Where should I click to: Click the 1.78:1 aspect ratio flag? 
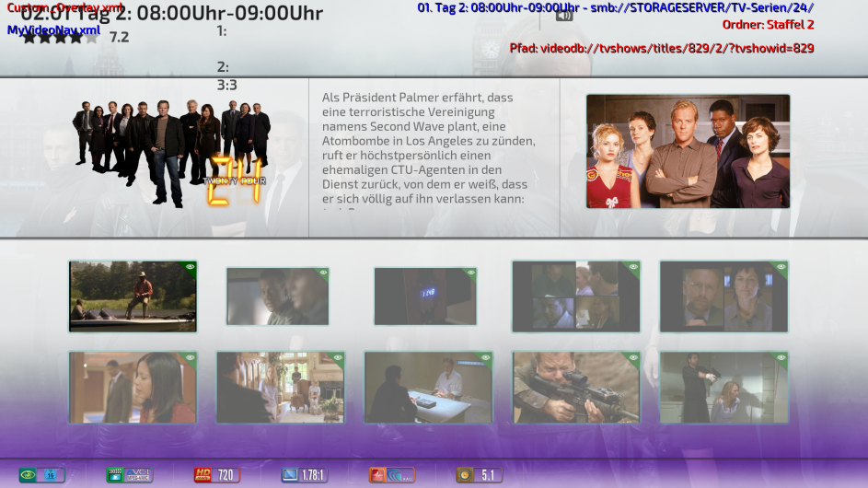(x=305, y=475)
